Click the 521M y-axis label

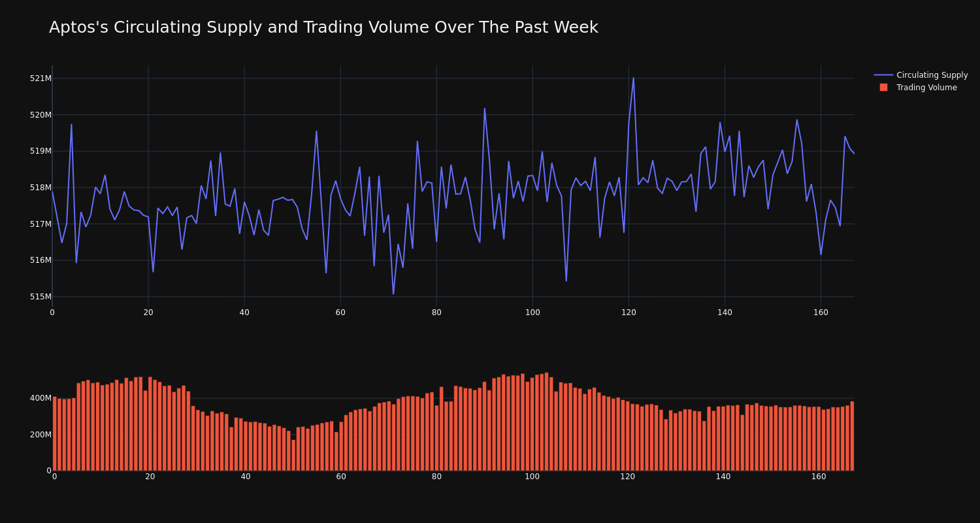[41, 78]
